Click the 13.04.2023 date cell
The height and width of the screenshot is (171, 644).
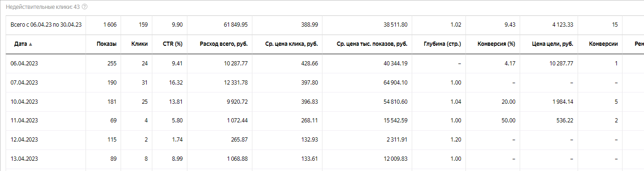[x=24, y=159]
